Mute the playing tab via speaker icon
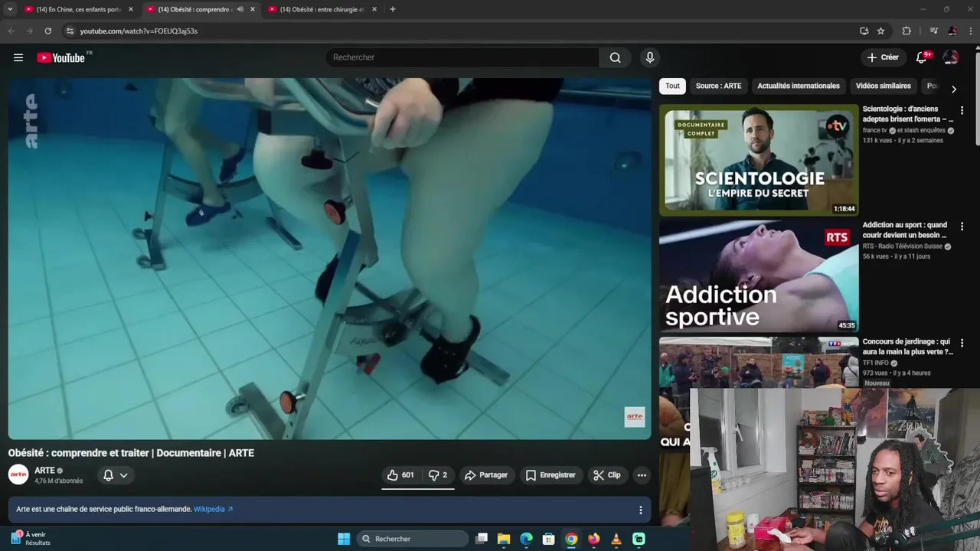The height and width of the screenshot is (551, 980). tap(240, 9)
